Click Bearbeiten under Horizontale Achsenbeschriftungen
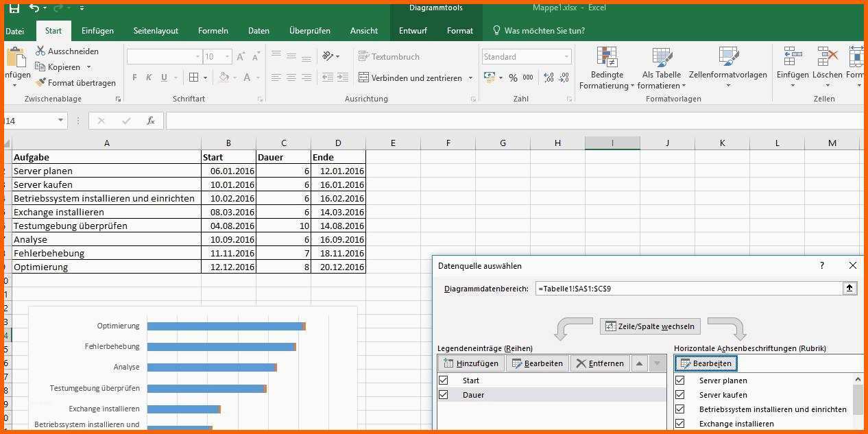 [706, 363]
